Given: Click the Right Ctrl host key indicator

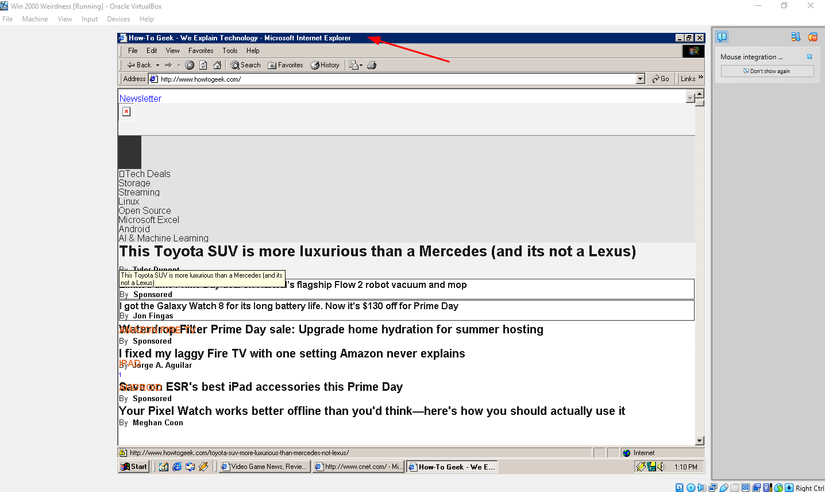Looking at the screenshot, I should tap(810, 488).
